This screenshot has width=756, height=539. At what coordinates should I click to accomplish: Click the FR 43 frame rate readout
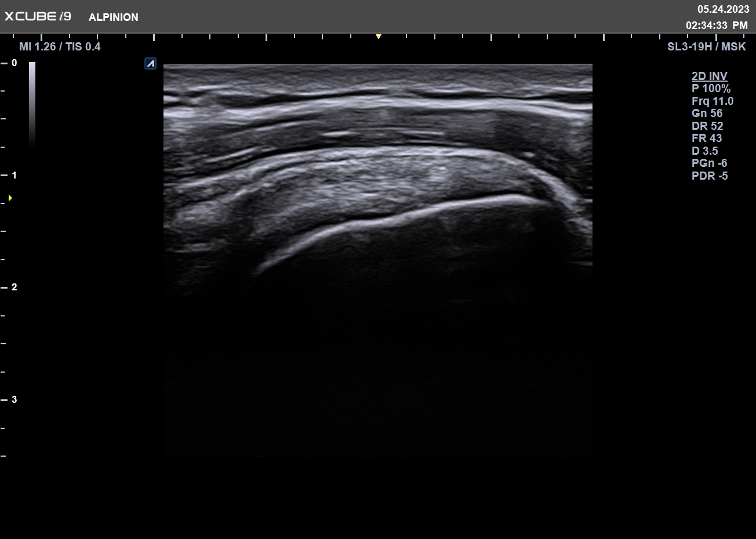707,138
